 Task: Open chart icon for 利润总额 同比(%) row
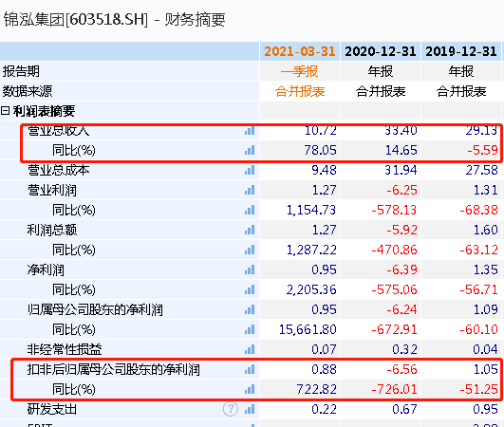(250, 250)
